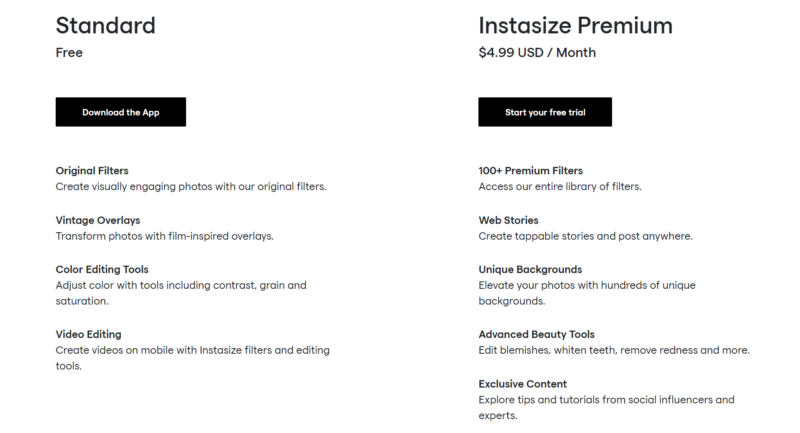
Task: Click the Exclusive Content feature title
Action: point(522,384)
